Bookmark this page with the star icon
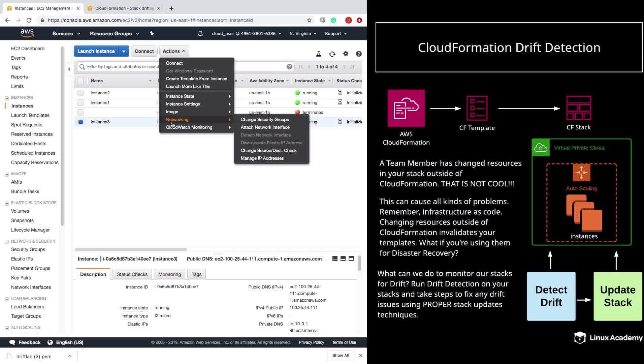Screen dimensions: 644x364 [309, 20]
